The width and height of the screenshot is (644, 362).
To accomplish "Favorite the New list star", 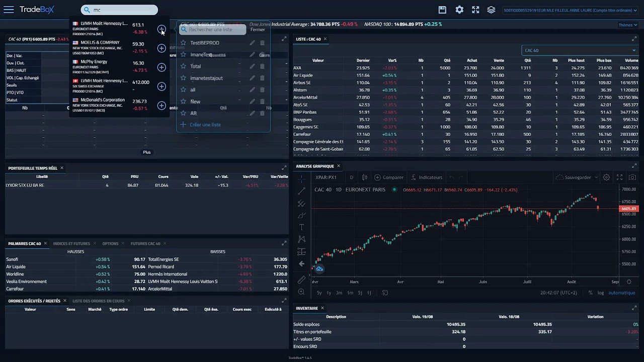I will [183, 102].
